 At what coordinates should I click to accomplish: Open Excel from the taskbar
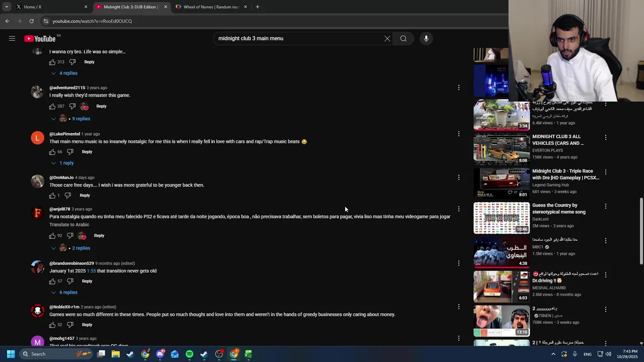248,354
